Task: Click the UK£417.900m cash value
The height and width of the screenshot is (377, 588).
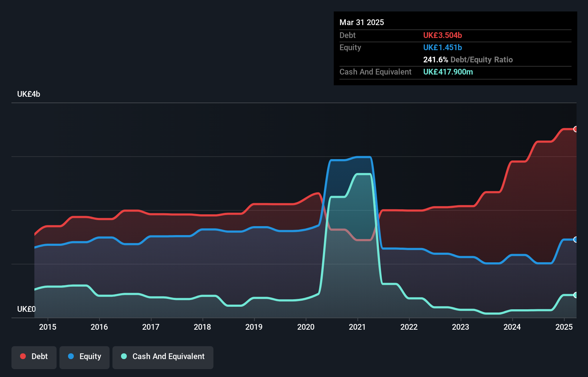Action: [x=448, y=72]
